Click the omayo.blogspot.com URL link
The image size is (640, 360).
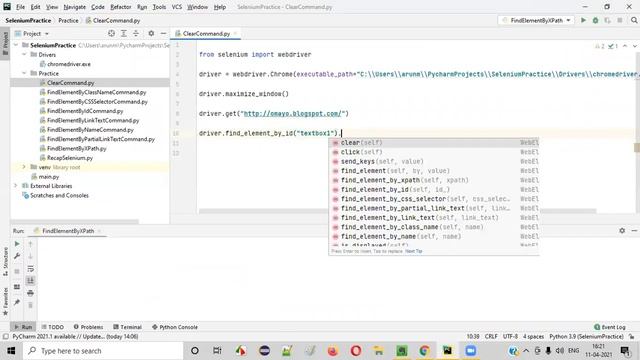294,113
